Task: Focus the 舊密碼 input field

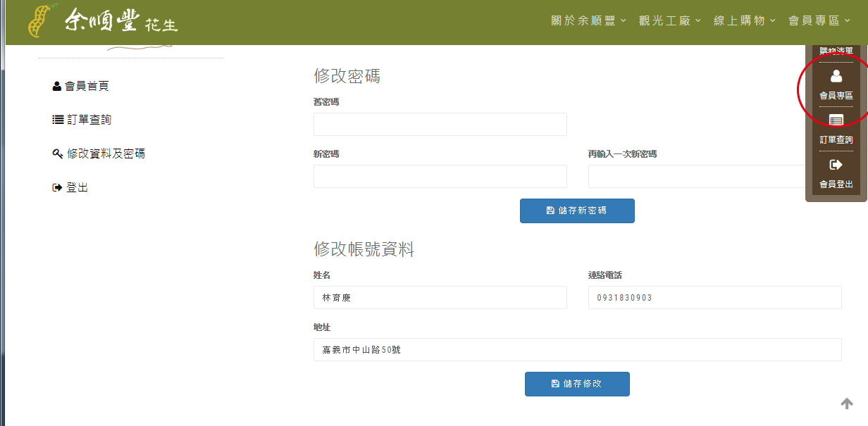Action: tap(440, 125)
